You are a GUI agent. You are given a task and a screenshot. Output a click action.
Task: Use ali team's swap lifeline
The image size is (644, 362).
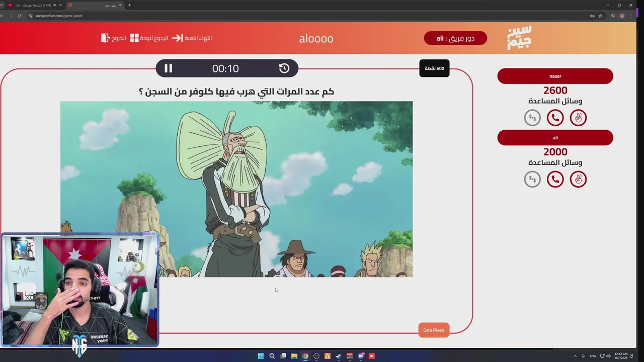pos(532,179)
